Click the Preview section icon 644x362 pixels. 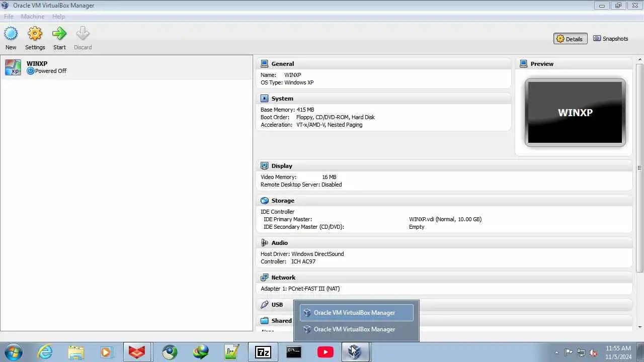coord(523,64)
